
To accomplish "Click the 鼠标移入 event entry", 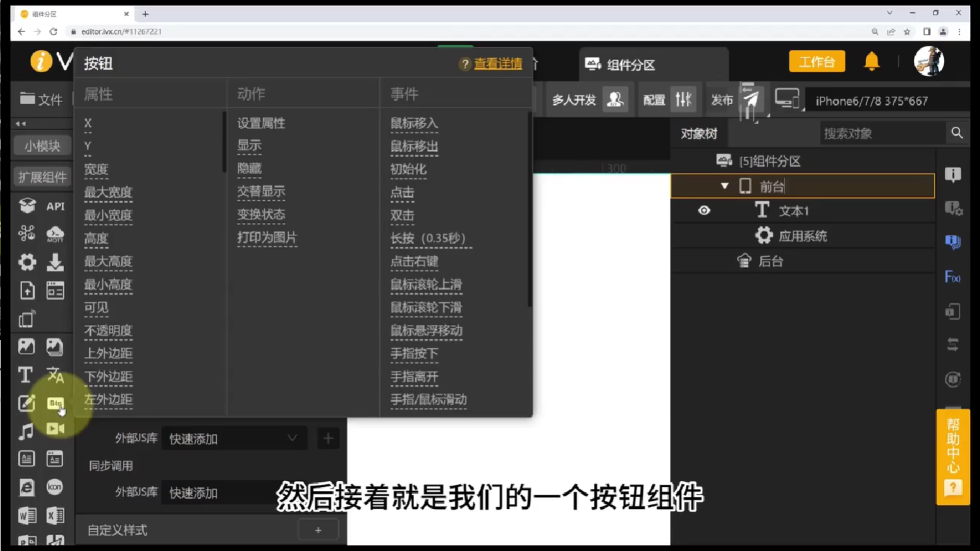I will pyautogui.click(x=414, y=123).
